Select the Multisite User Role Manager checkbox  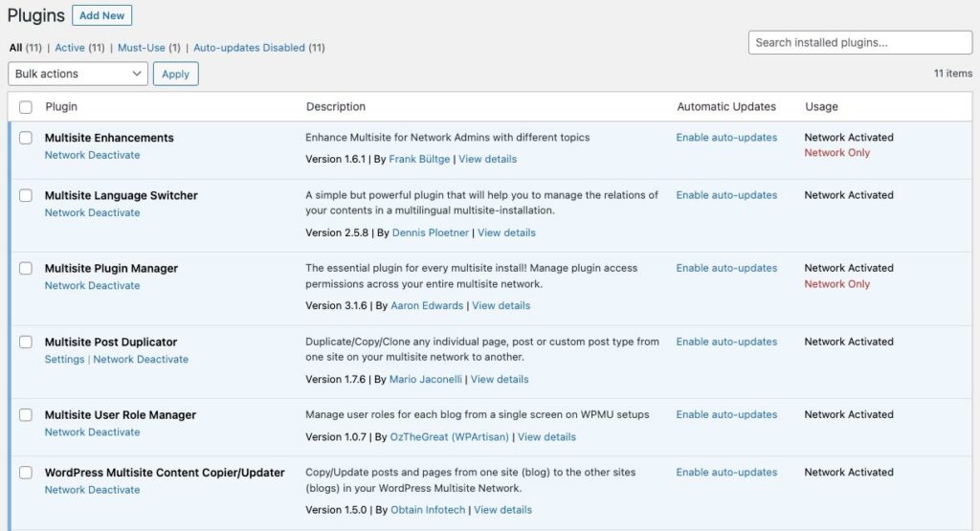click(x=26, y=415)
